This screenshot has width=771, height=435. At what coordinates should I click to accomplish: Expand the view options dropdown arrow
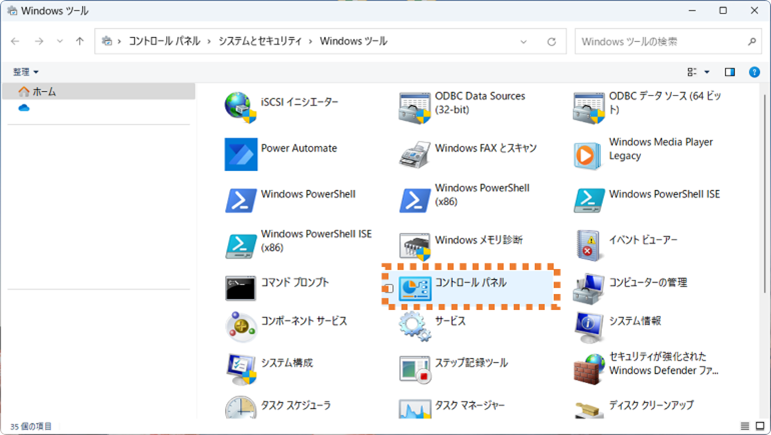click(707, 72)
